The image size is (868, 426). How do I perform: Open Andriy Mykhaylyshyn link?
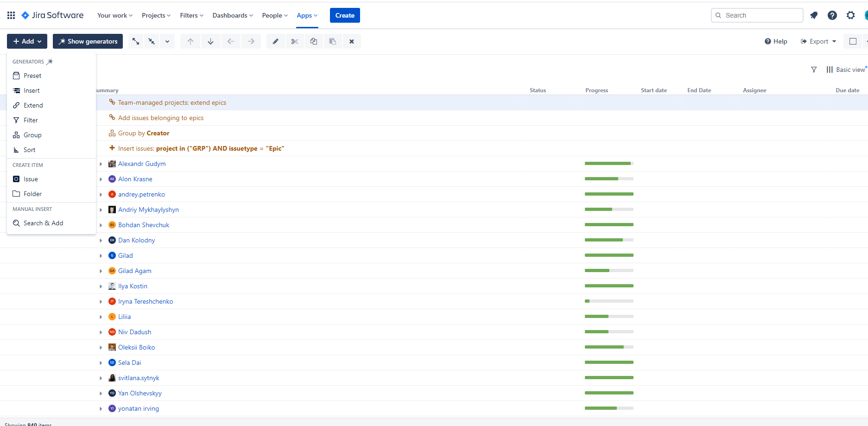click(x=148, y=210)
